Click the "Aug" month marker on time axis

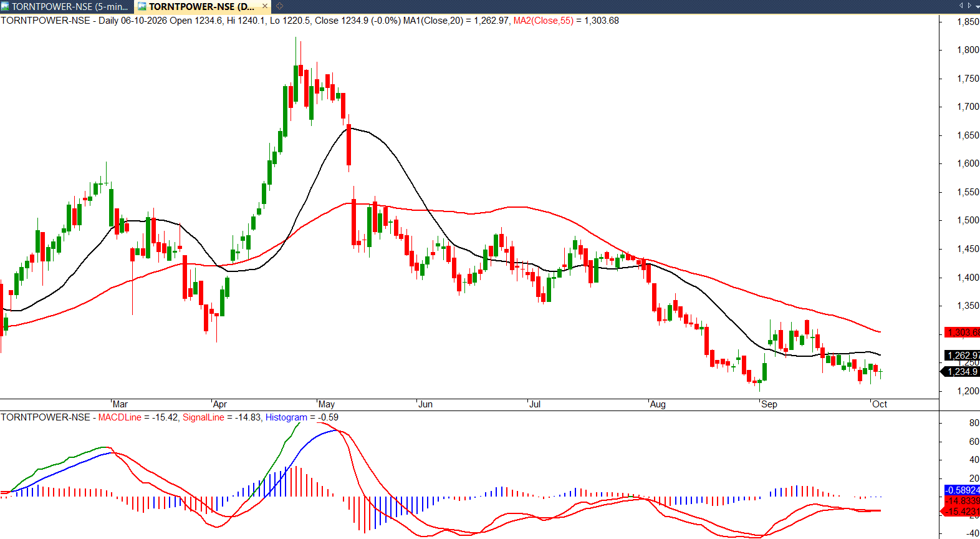pyautogui.click(x=658, y=404)
